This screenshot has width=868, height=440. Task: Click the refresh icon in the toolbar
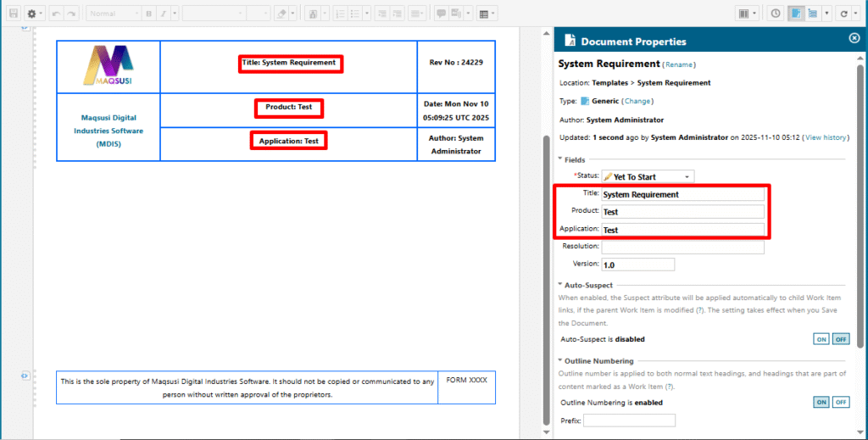844,14
